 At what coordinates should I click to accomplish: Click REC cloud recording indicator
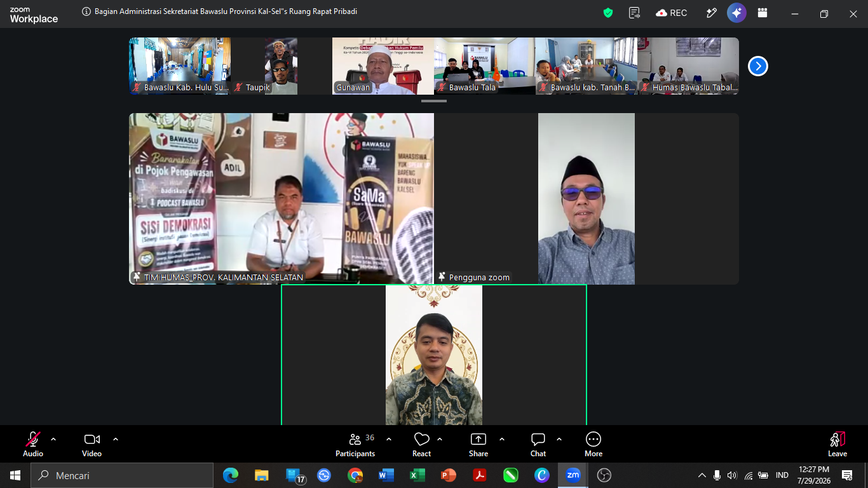[672, 13]
